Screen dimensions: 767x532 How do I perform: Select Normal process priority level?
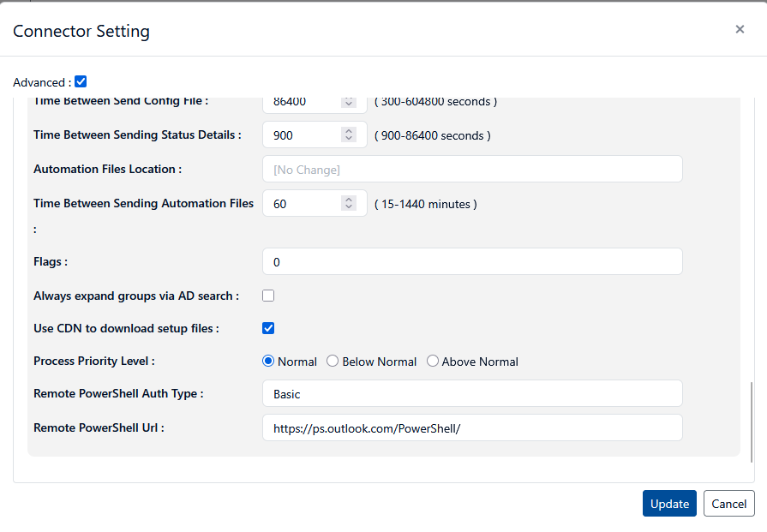pos(268,362)
